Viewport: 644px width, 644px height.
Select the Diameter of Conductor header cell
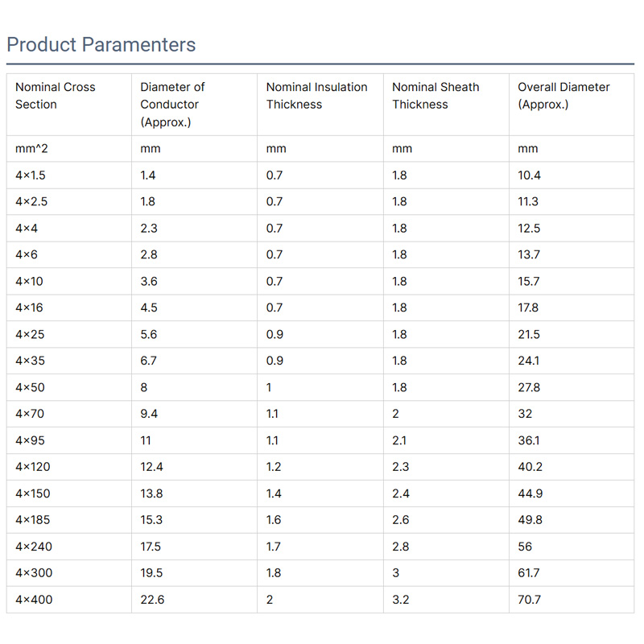172,105
